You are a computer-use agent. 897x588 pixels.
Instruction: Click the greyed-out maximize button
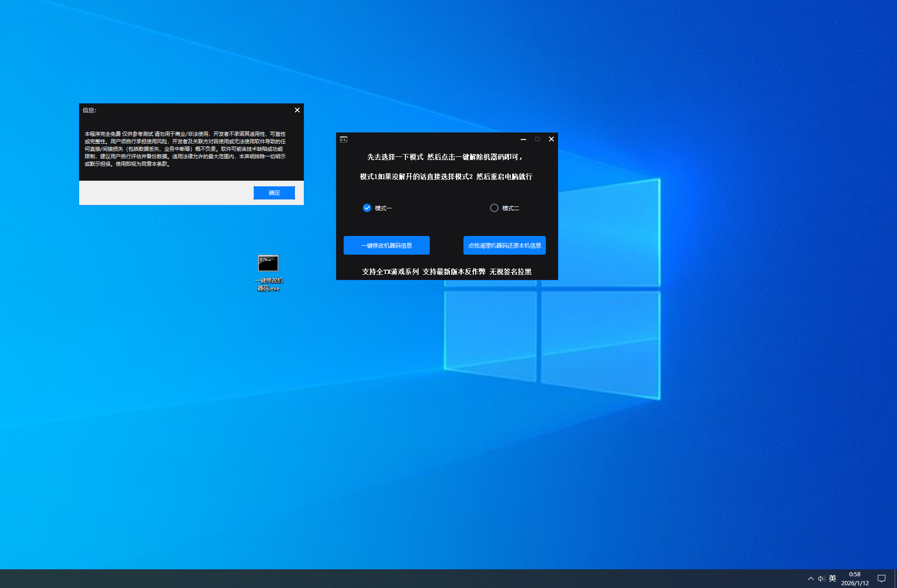pyautogui.click(x=537, y=140)
